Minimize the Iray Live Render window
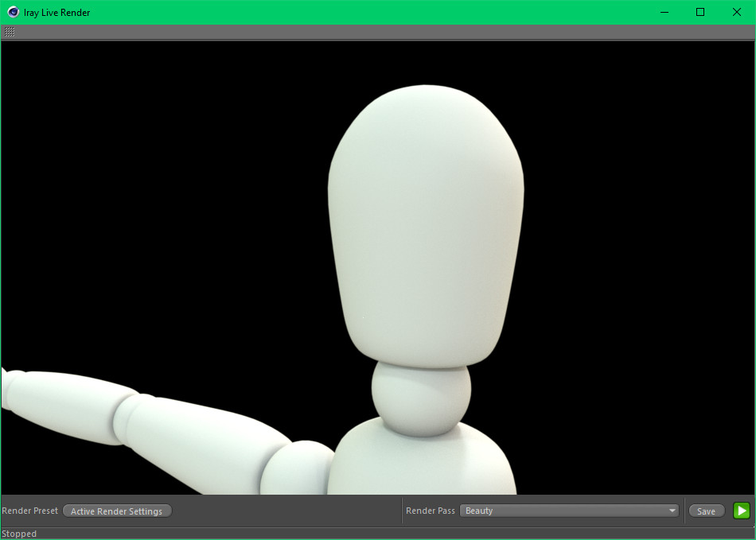 point(664,12)
